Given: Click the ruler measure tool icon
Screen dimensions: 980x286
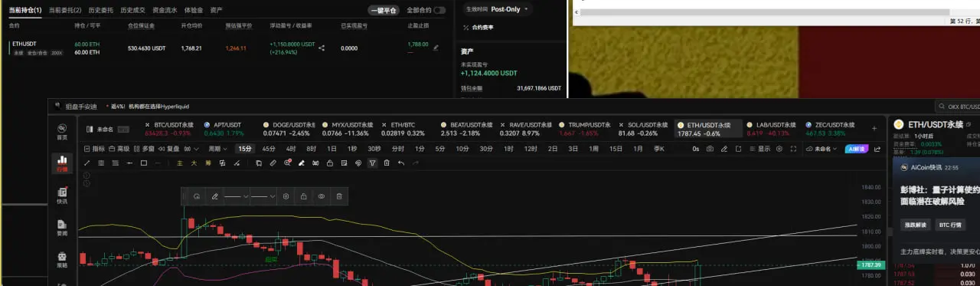Looking at the screenshot, I should [273, 163].
